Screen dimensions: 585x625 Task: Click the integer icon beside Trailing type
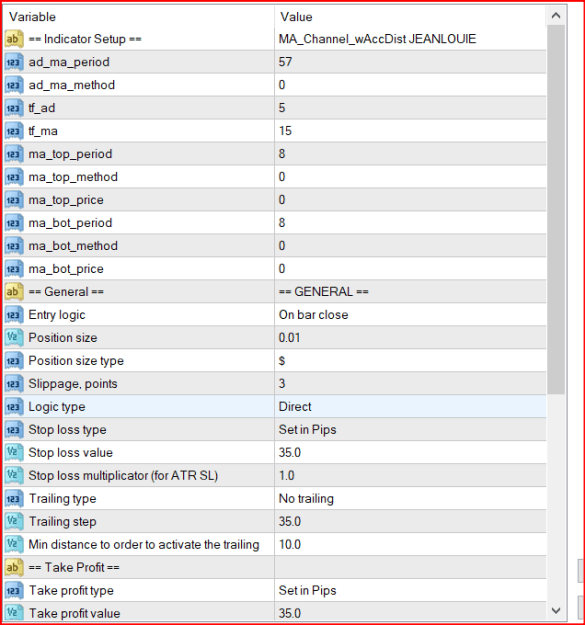point(13,499)
